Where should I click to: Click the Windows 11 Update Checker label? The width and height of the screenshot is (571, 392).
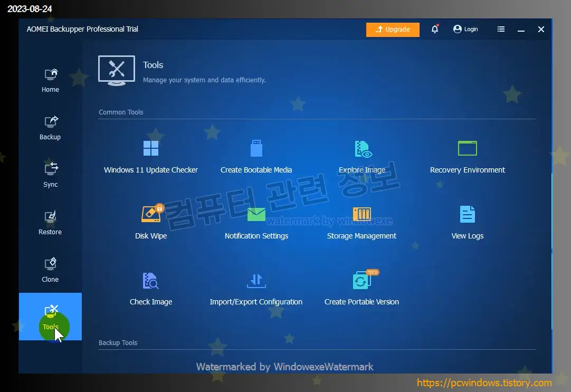pyautogui.click(x=151, y=170)
